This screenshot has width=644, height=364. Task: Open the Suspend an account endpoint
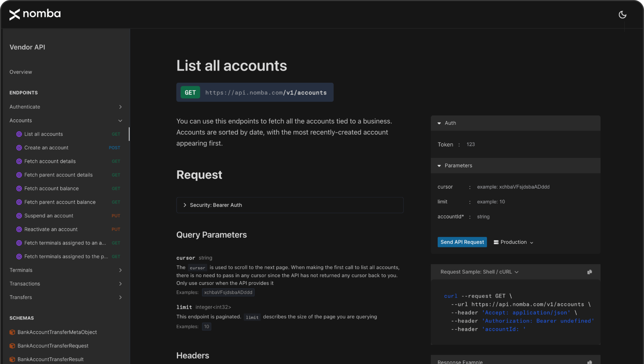click(x=49, y=216)
